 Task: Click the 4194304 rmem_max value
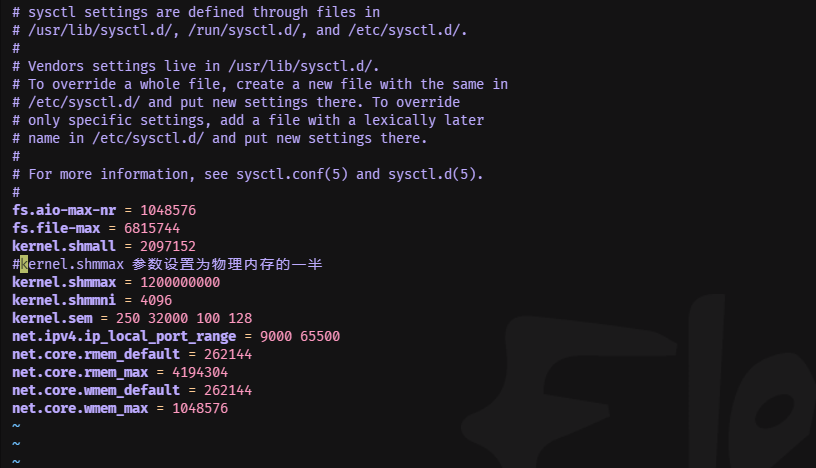click(x=200, y=372)
